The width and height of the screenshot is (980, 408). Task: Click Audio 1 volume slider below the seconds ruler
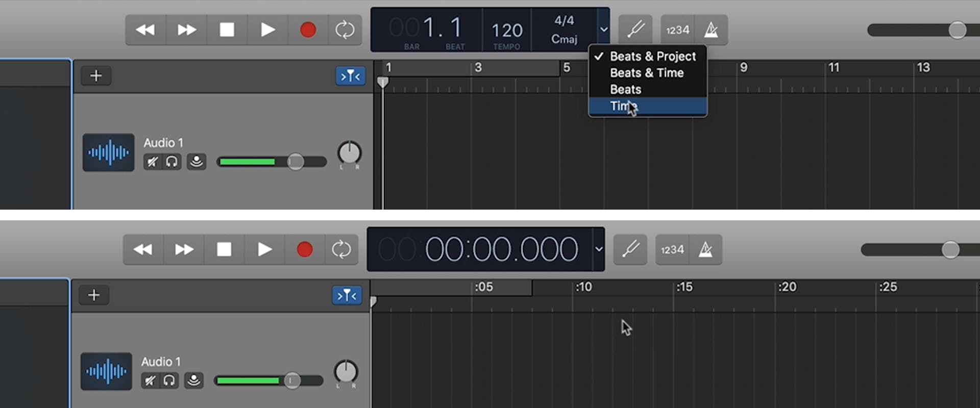pos(292,380)
